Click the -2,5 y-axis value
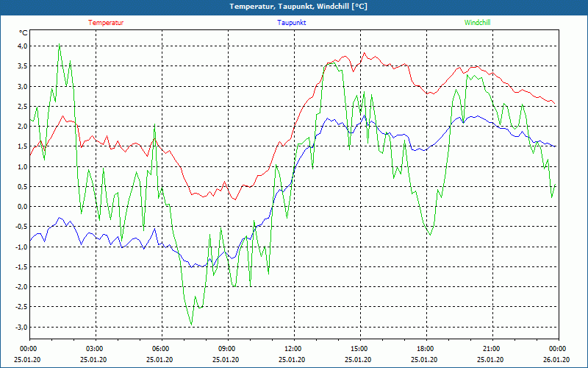Viewport: 588px width, 368px height. (x=21, y=307)
